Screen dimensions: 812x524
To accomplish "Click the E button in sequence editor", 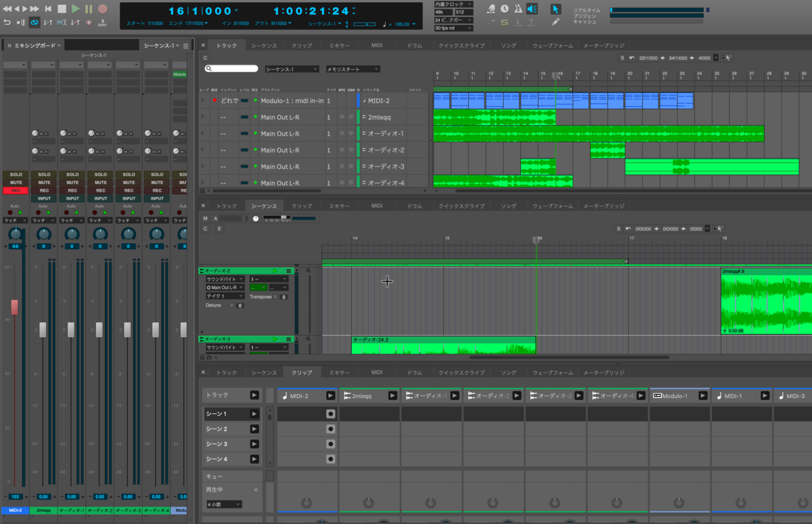I will [219, 229].
